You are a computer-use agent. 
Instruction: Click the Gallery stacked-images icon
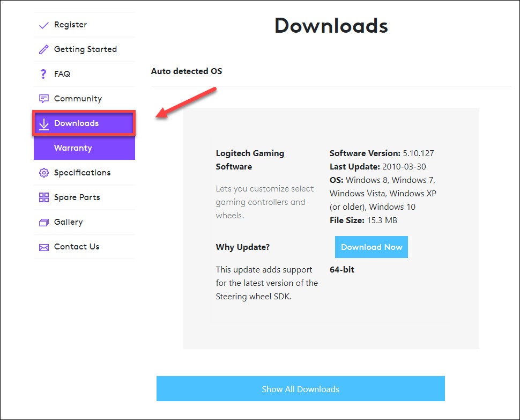click(44, 222)
